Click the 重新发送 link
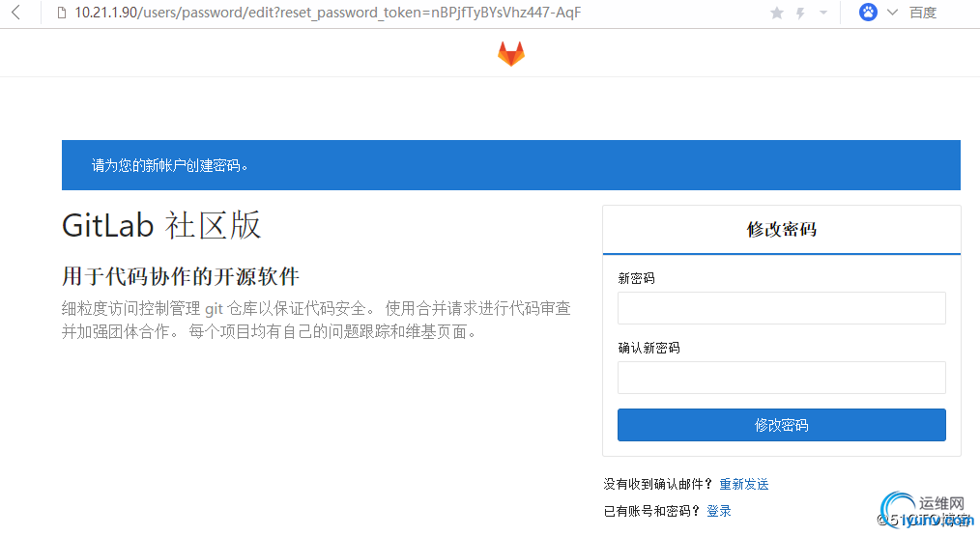The image size is (980, 536). click(744, 484)
